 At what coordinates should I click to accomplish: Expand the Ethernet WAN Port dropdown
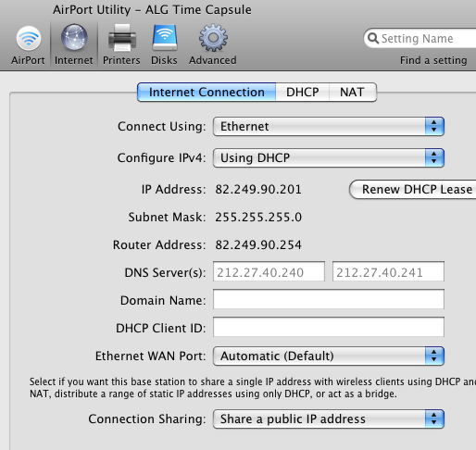pos(329,356)
